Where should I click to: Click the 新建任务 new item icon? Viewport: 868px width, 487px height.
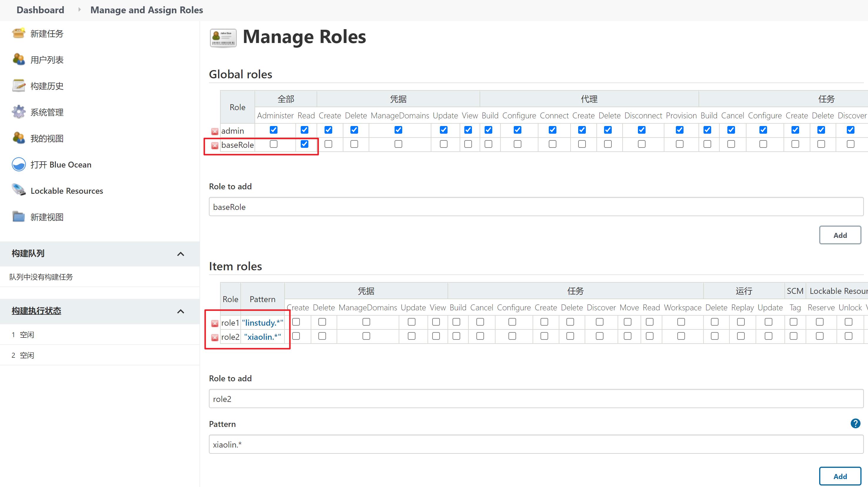coord(19,33)
